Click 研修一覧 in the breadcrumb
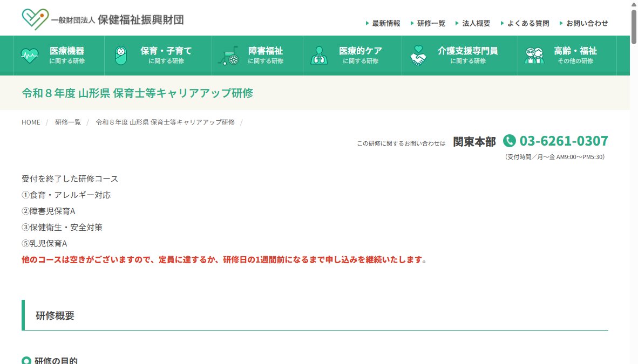Viewport: 638px width, 364px height. [68, 122]
